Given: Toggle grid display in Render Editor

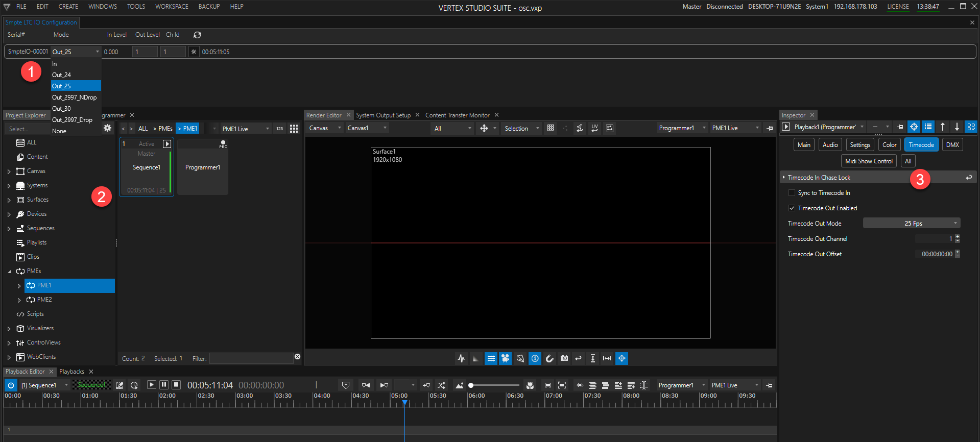Looking at the screenshot, I should click(x=491, y=358).
